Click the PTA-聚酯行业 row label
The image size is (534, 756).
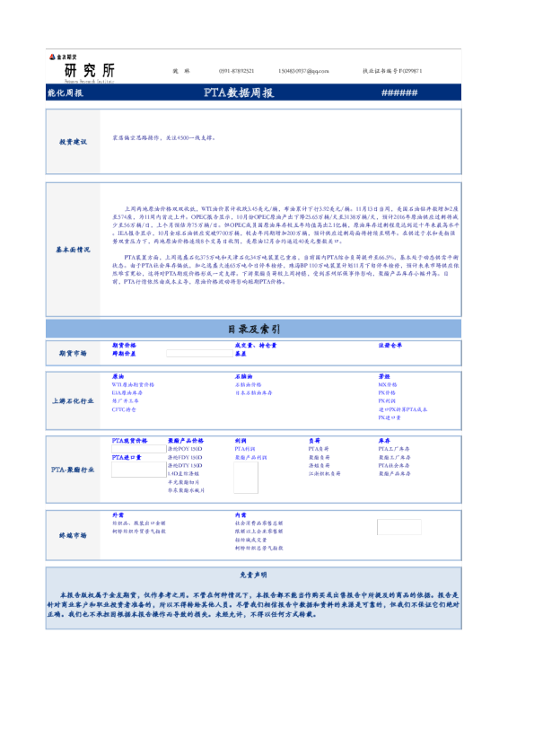tap(73, 469)
